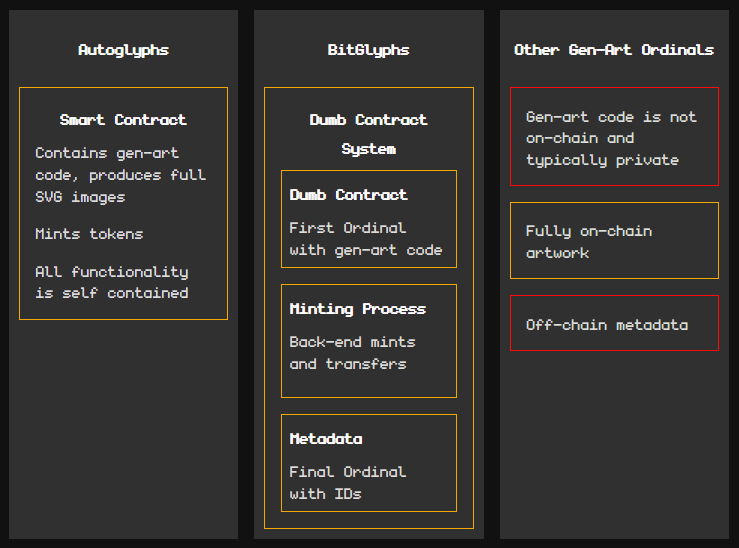Screen dimensions: 739x548
Task: Click the Autoglyphs column heading
Action: pyautogui.click(x=123, y=50)
